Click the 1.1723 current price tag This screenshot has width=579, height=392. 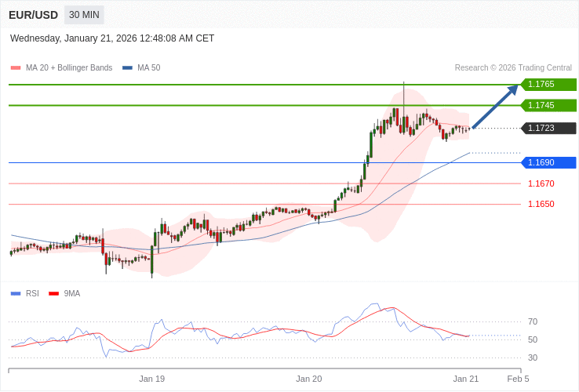point(548,129)
